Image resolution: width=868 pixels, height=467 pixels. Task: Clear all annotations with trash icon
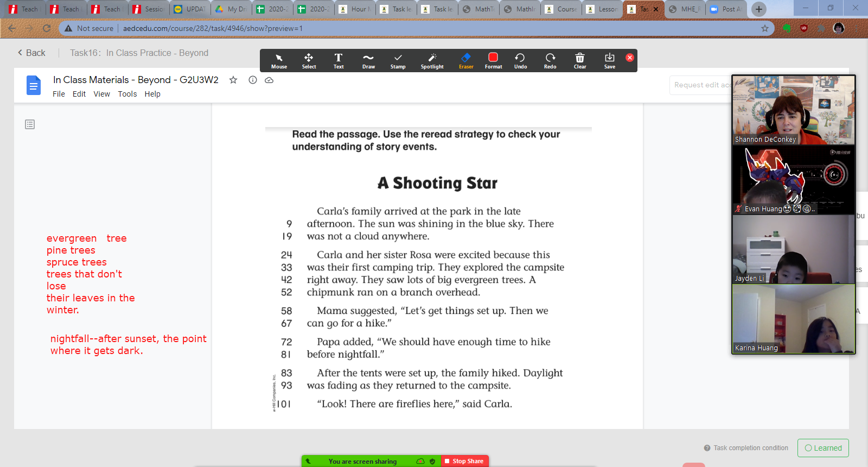point(580,61)
